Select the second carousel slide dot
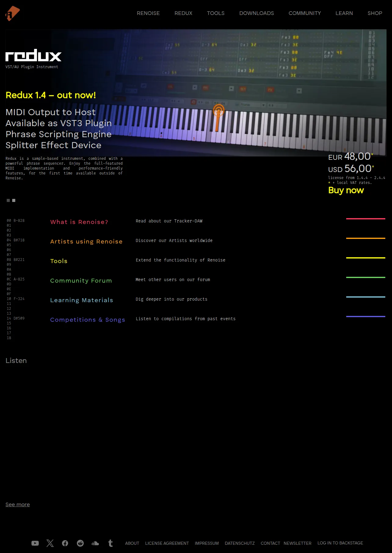Viewport: 392px width, 553px height. [14, 200]
